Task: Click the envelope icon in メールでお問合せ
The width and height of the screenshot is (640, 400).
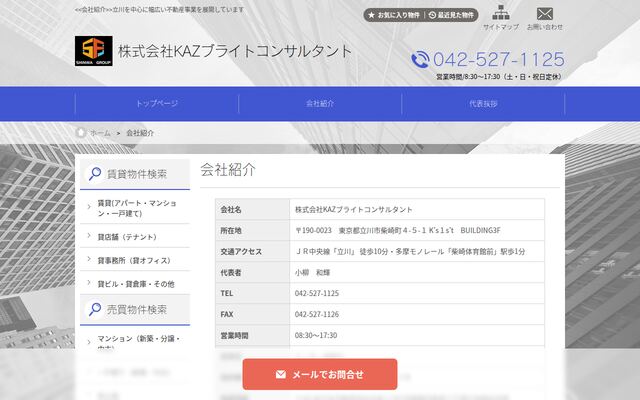Action: [281, 374]
